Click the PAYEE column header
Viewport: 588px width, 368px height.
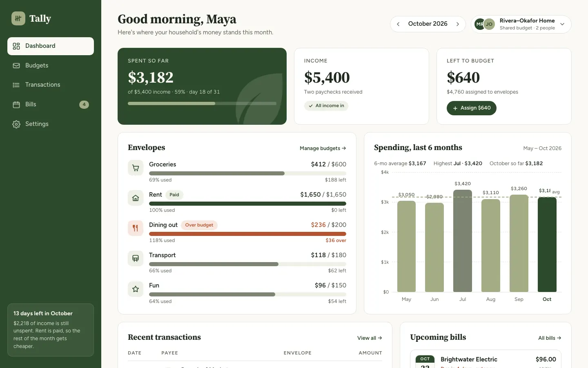pyautogui.click(x=169, y=353)
